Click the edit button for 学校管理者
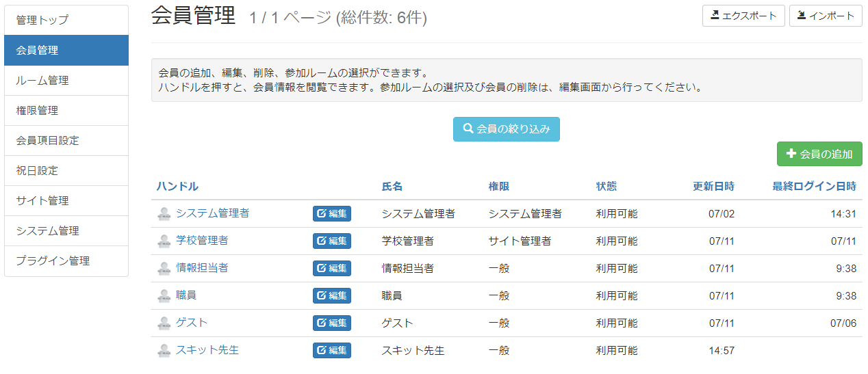 (x=332, y=241)
